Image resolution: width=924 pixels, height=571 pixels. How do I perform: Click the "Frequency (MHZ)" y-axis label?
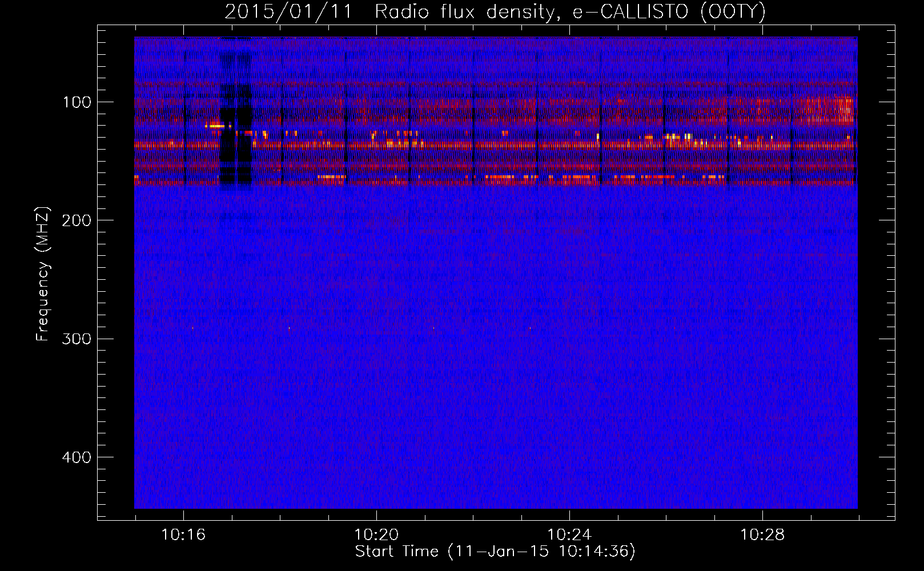[43, 274]
